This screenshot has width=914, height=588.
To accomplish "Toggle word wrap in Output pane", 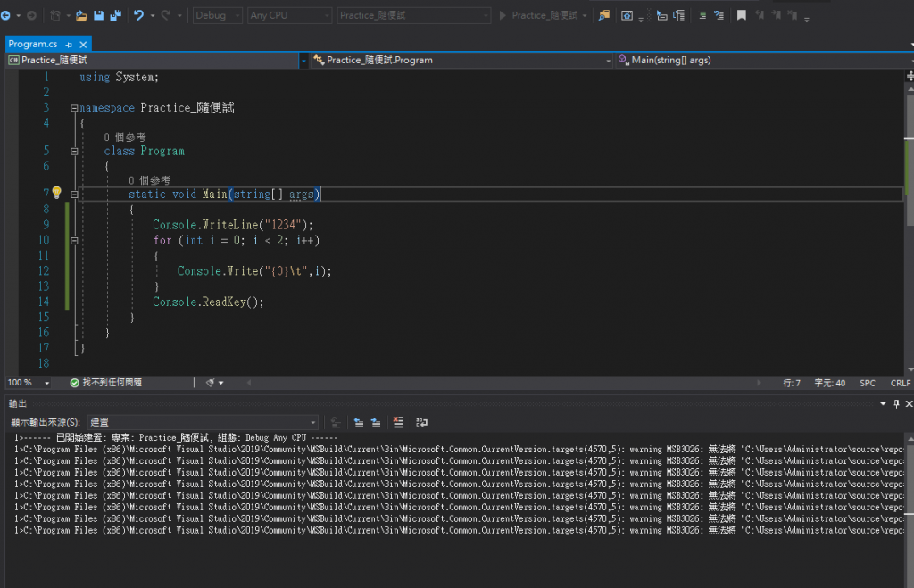I will [421, 422].
